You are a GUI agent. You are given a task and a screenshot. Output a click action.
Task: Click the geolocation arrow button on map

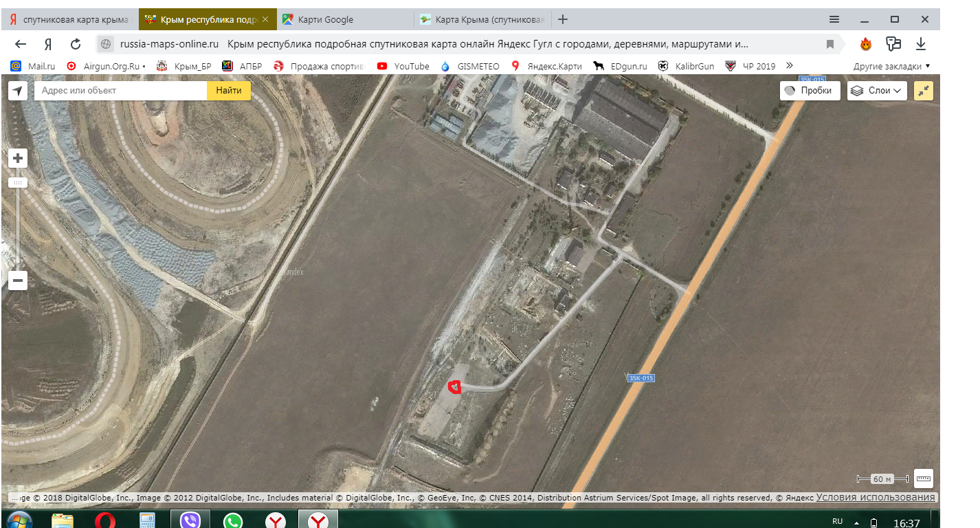[18, 91]
